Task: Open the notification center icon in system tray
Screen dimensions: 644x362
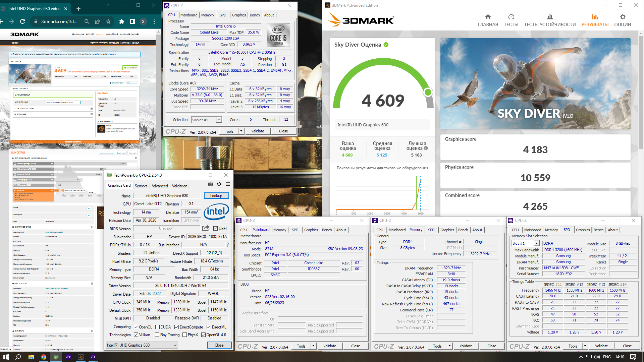Action: [633, 357]
